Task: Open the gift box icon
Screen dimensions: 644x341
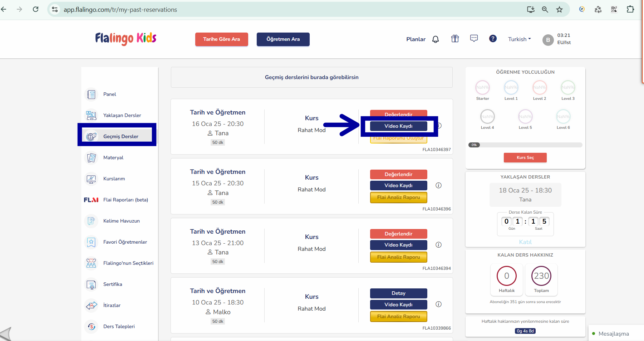Action: [x=455, y=39]
